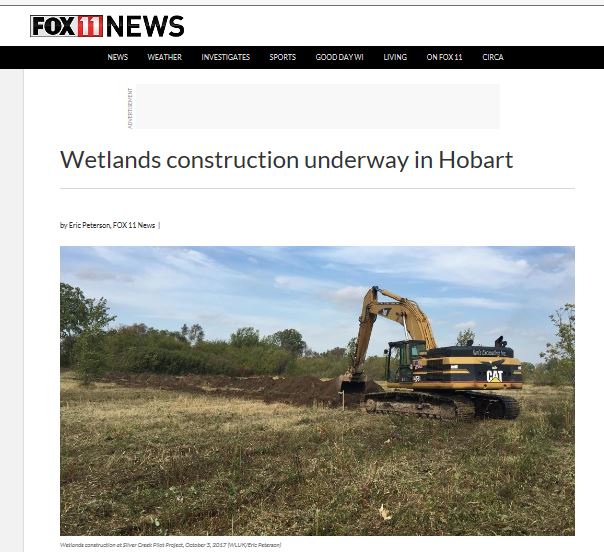604x552 pixels.
Task: Click the Wetlands construction underway headline
Action: pos(287,159)
